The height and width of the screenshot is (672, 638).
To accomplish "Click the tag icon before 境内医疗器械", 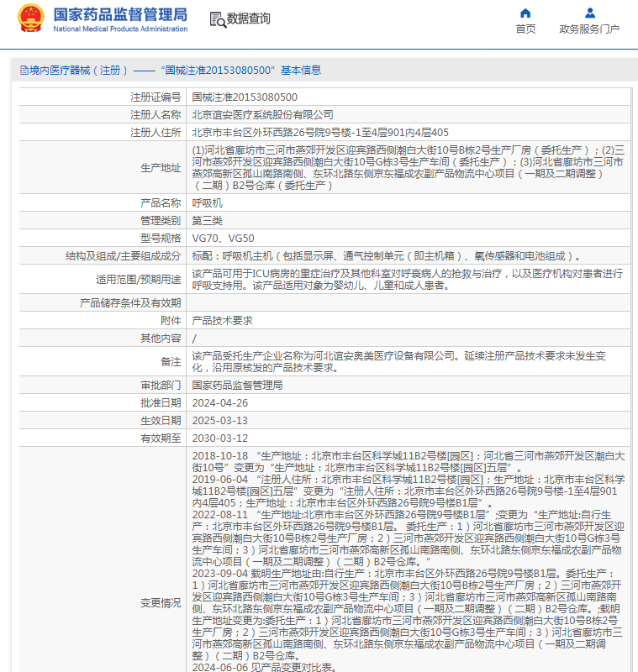I will pos(23,71).
